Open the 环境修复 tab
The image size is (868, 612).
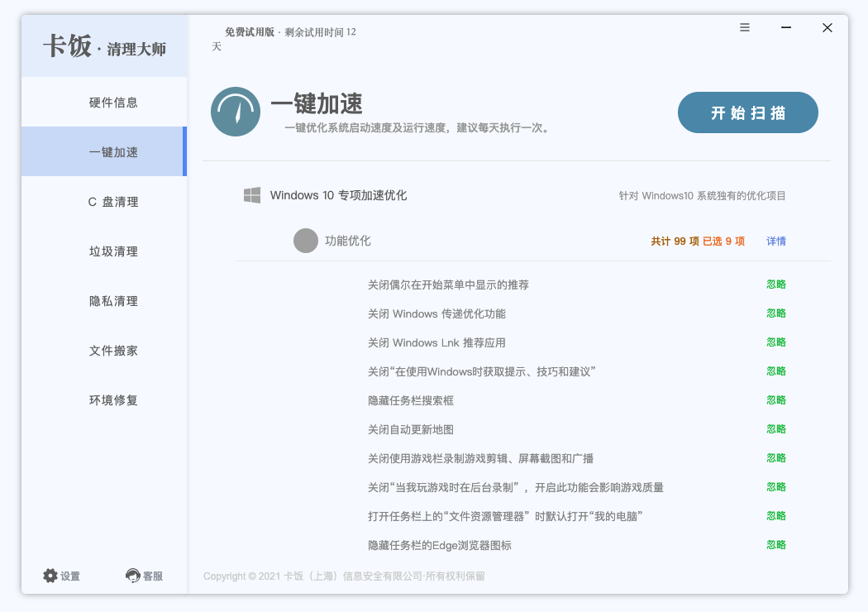pos(104,400)
